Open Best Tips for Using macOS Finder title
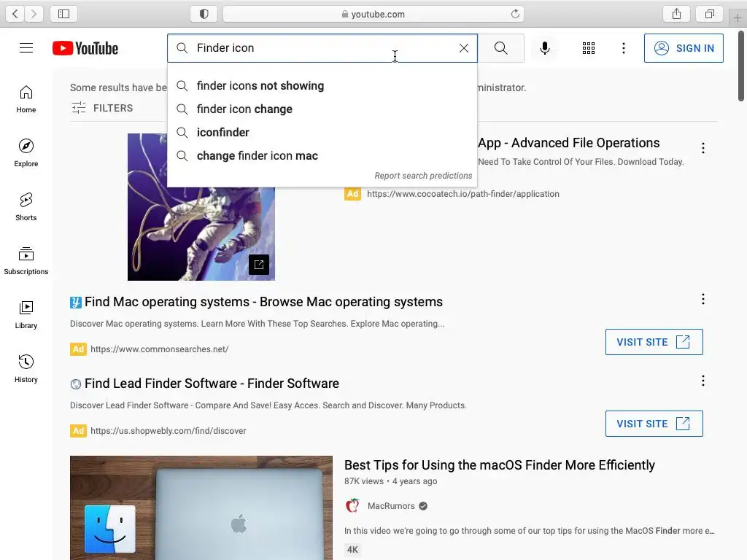The width and height of the screenshot is (747, 560). (x=499, y=465)
